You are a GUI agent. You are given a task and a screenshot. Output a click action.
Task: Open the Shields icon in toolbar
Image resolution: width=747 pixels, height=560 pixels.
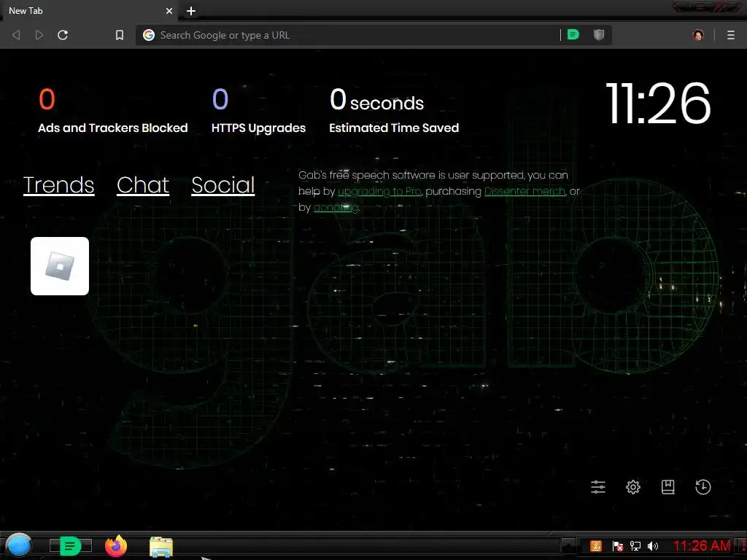tap(599, 34)
